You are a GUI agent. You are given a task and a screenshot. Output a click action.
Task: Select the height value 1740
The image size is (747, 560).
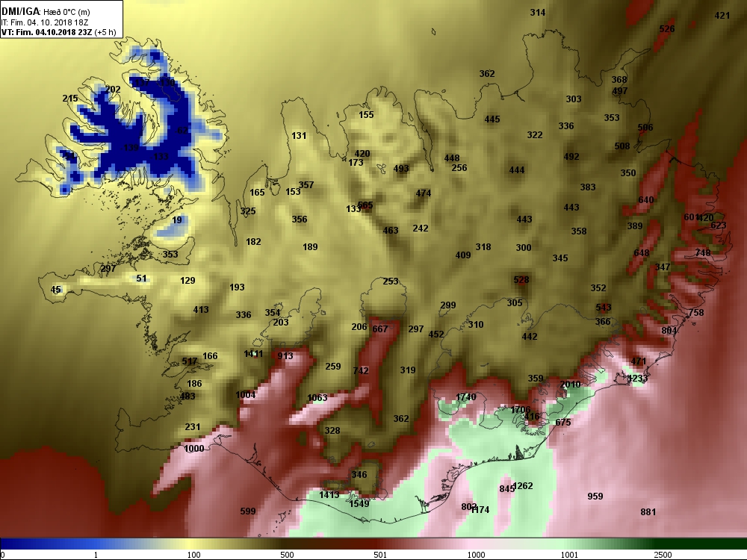466,397
